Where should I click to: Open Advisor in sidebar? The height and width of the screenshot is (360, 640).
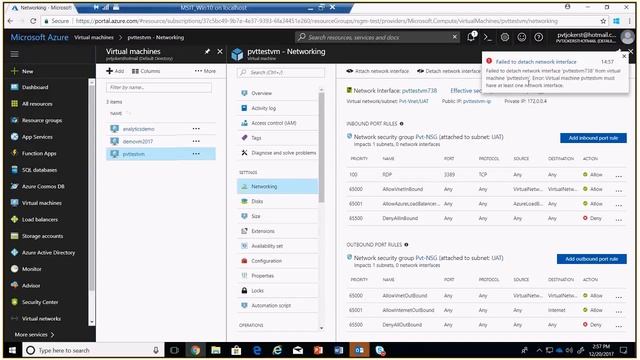[31, 286]
